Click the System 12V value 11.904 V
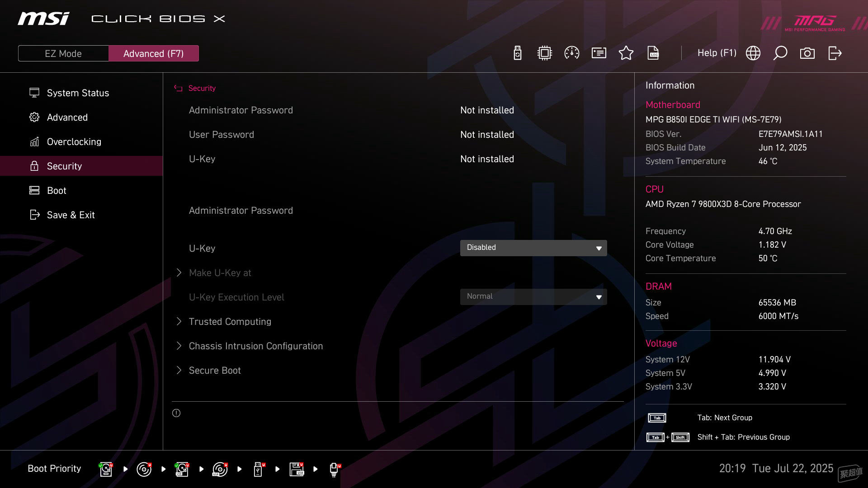This screenshot has height=488, width=868. point(774,359)
